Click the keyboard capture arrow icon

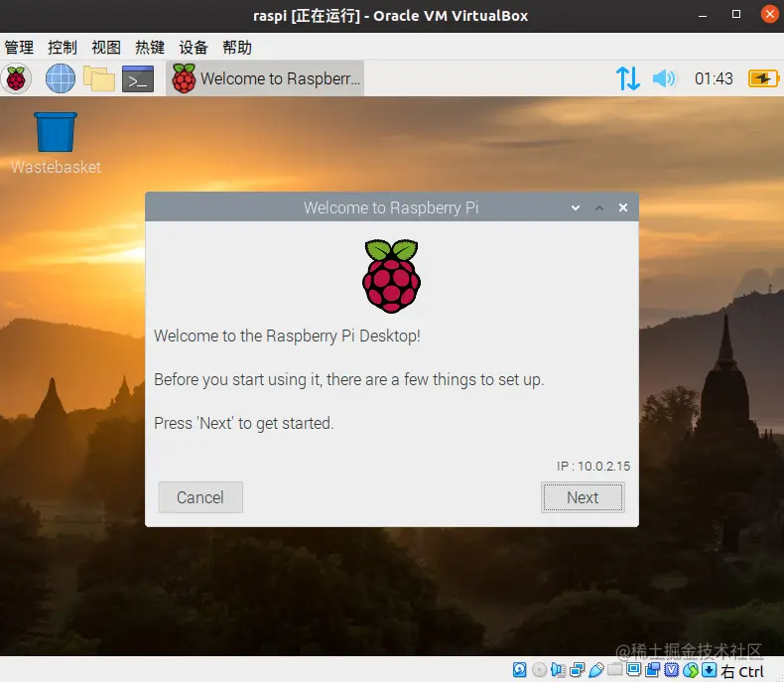point(709,669)
